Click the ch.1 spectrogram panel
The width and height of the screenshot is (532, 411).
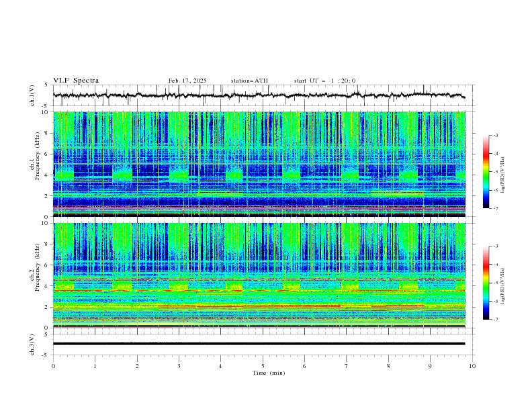click(259, 164)
